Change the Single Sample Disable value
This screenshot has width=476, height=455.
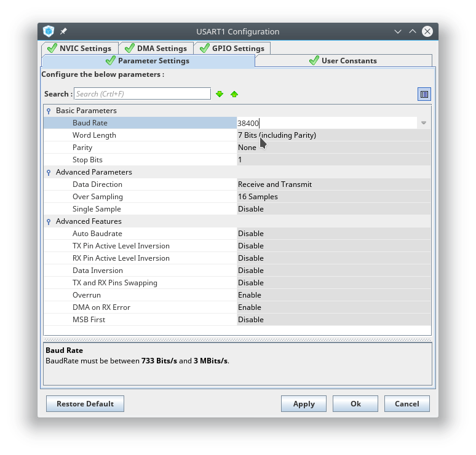[x=333, y=209]
